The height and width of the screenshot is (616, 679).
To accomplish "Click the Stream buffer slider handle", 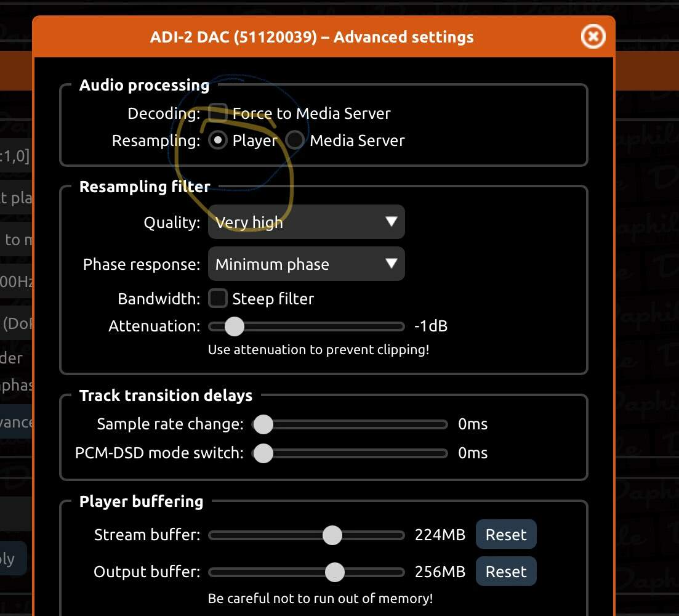I will point(332,535).
